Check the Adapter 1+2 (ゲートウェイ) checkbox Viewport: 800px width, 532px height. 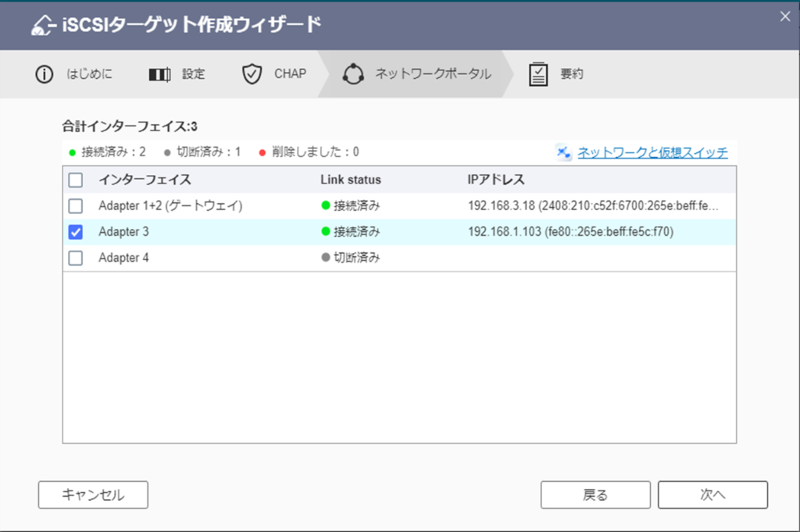[x=76, y=206]
